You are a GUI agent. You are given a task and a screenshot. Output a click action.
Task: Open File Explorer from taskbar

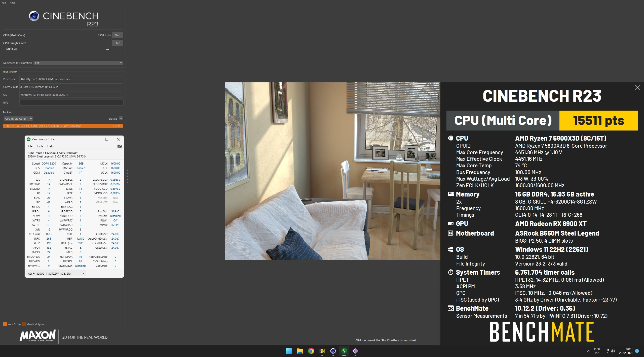pyautogui.click(x=300, y=351)
